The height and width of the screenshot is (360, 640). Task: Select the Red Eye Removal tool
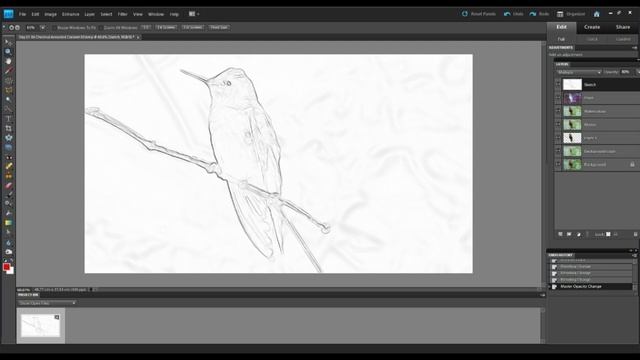pyautogui.click(x=8, y=157)
